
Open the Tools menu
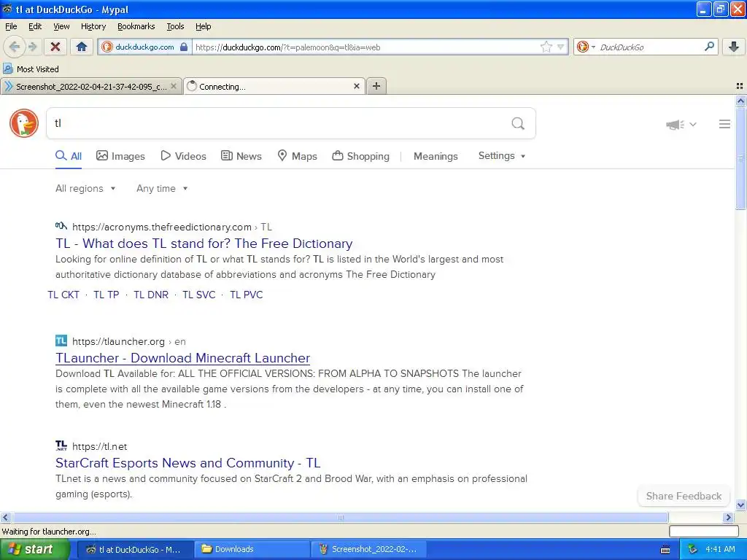click(x=175, y=26)
